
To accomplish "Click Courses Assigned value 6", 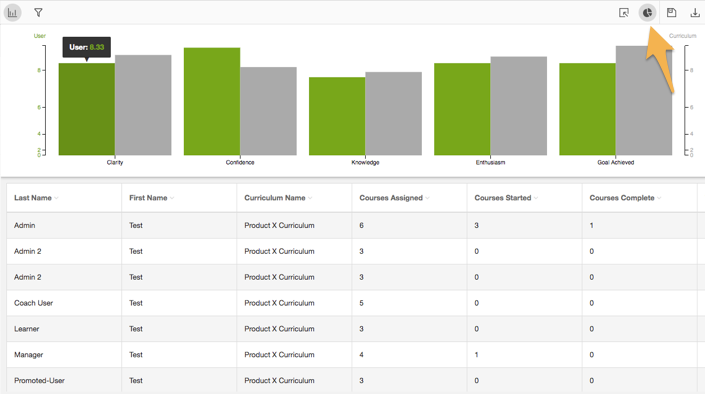I will 361,225.
